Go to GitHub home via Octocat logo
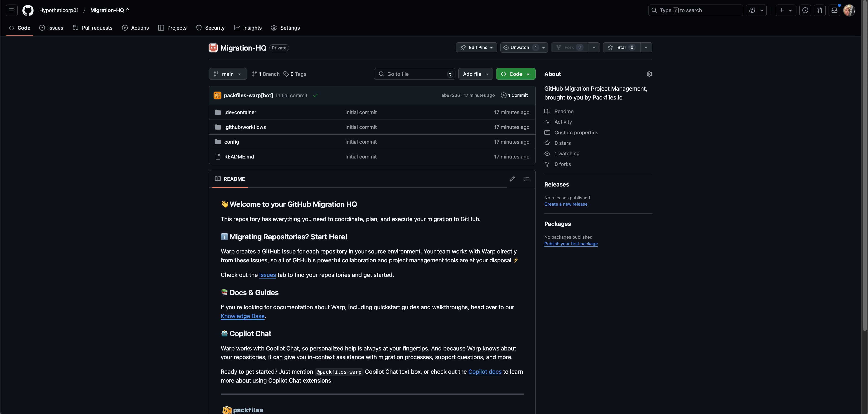The width and height of the screenshot is (868, 414). 28,10
